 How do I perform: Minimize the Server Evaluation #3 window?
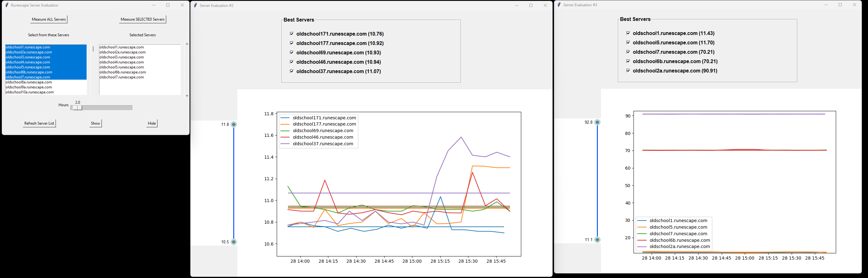pos(826,5)
